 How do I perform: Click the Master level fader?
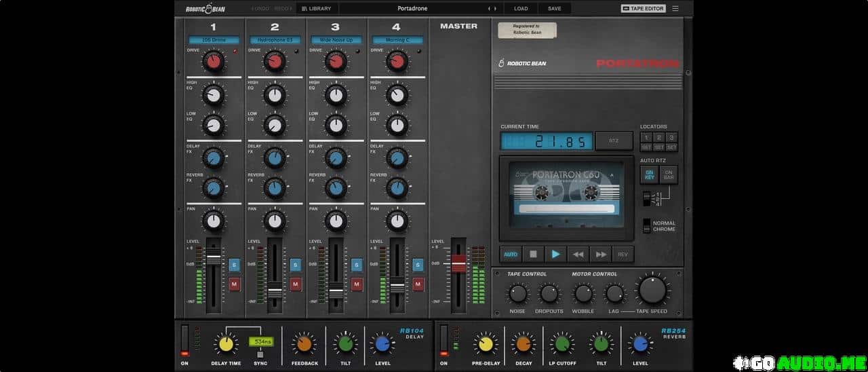pos(459,264)
